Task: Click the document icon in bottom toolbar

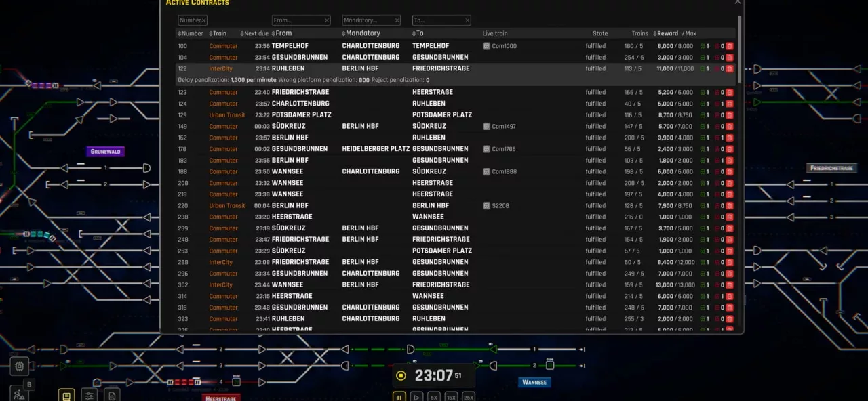Action: click(x=112, y=396)
